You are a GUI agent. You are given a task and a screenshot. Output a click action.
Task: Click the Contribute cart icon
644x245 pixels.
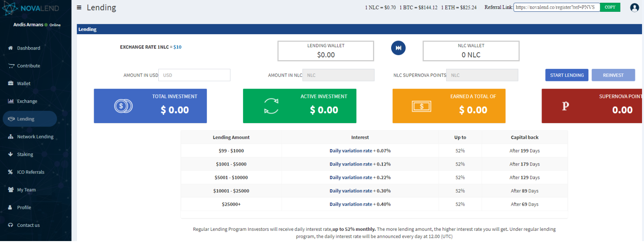click(x=11, y=66)
